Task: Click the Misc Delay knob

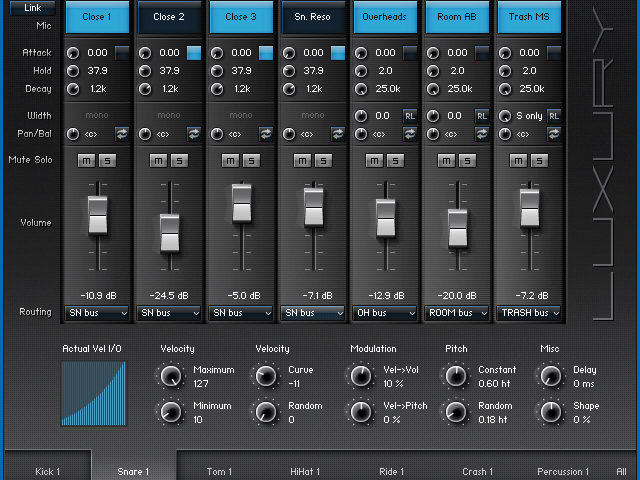Action: pyautogui.click(x=550, y=376)
